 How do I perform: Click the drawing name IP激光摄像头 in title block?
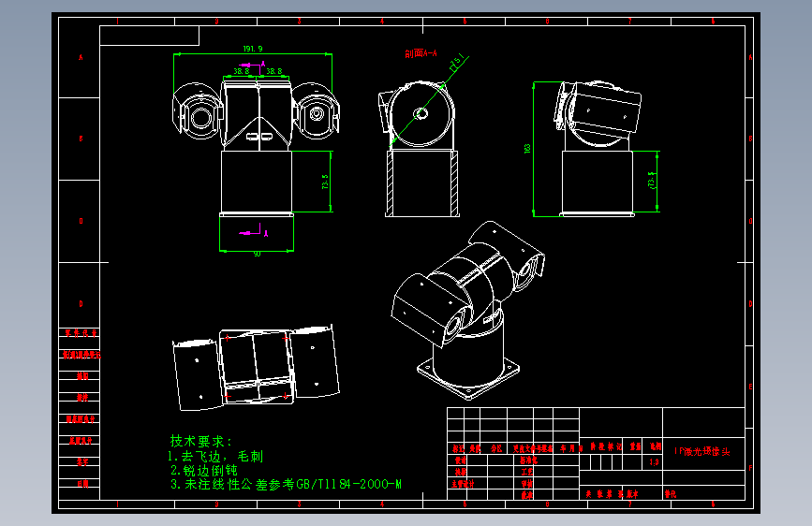pos(702,451)
